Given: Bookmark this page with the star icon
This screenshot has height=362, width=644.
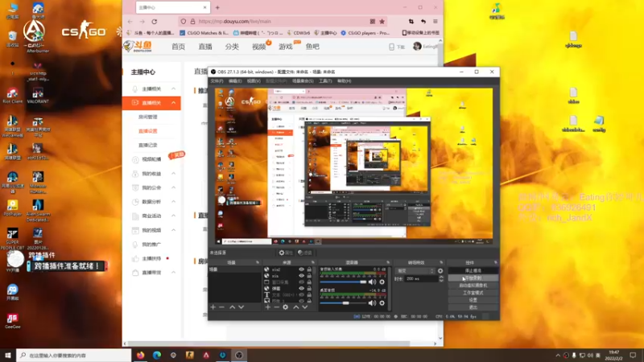Looking at the screenshot, I should click(382, 22).
